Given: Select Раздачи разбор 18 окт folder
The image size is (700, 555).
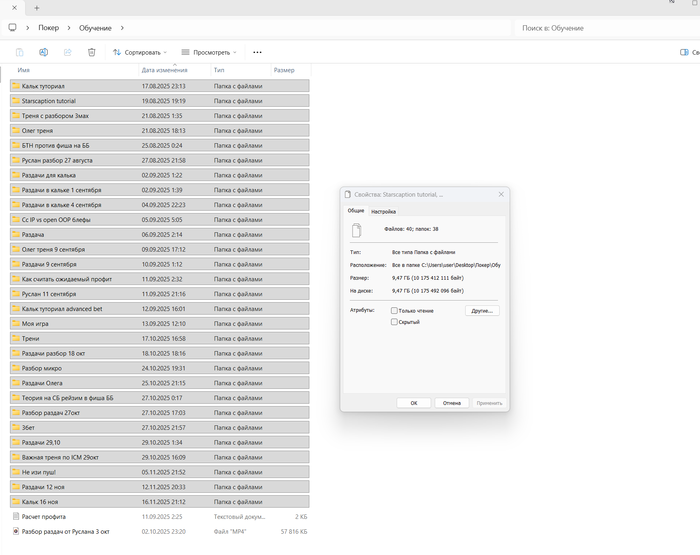Looking at the screenshot, I should (x=159, y=353).
